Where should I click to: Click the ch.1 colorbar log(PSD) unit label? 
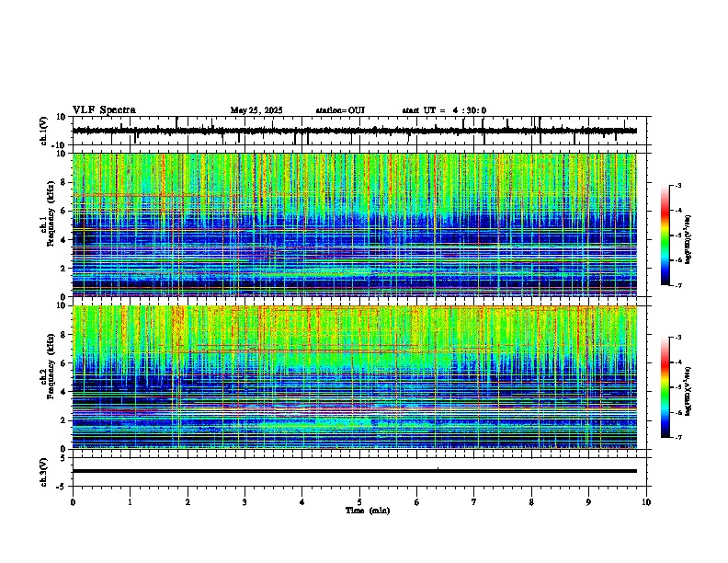[x=688, y=240]
